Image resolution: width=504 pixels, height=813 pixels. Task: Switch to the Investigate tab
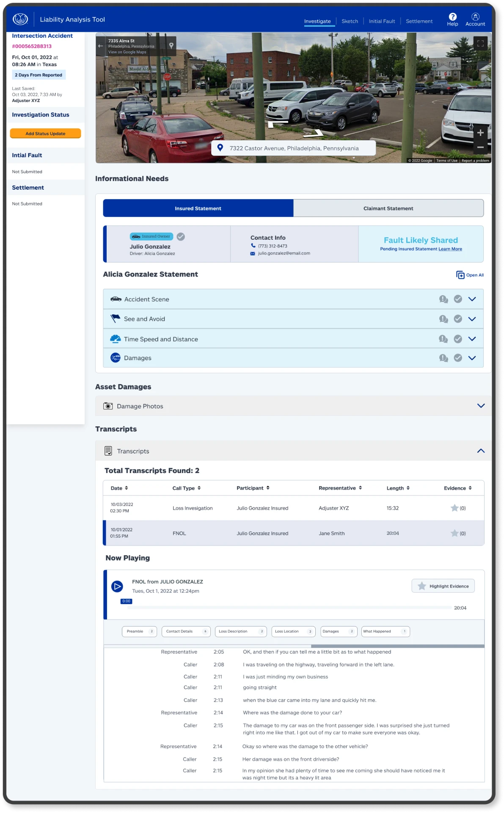click(x=317, y=21)
